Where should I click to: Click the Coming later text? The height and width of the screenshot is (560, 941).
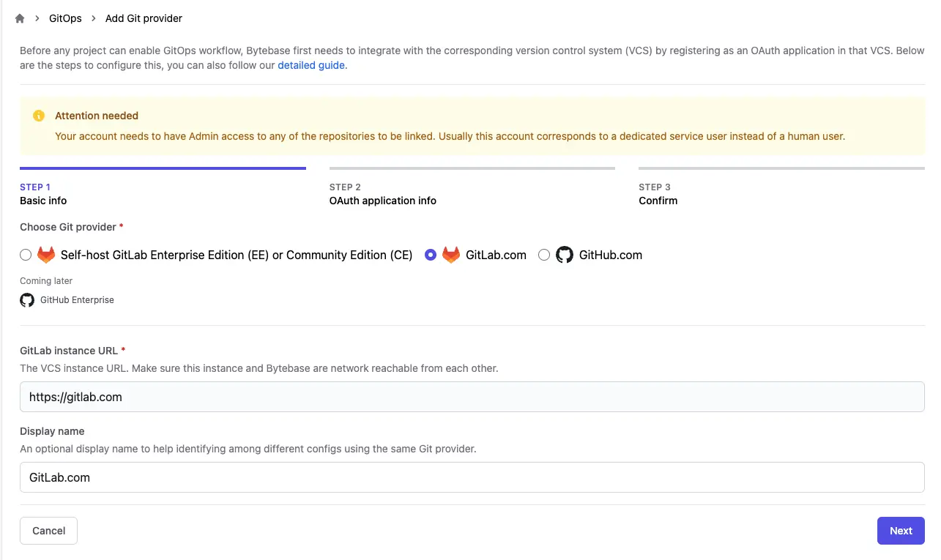46,281
